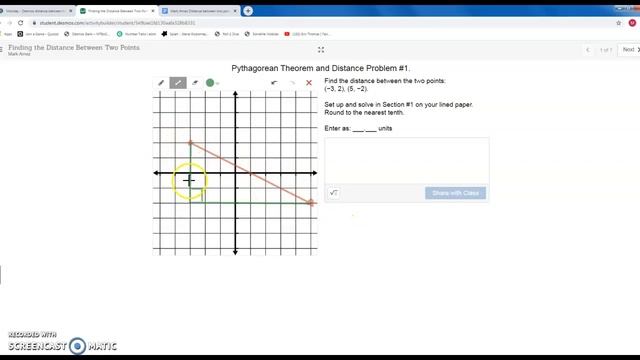Reload the current page
The image size is (640, 360).
(20, 23)
